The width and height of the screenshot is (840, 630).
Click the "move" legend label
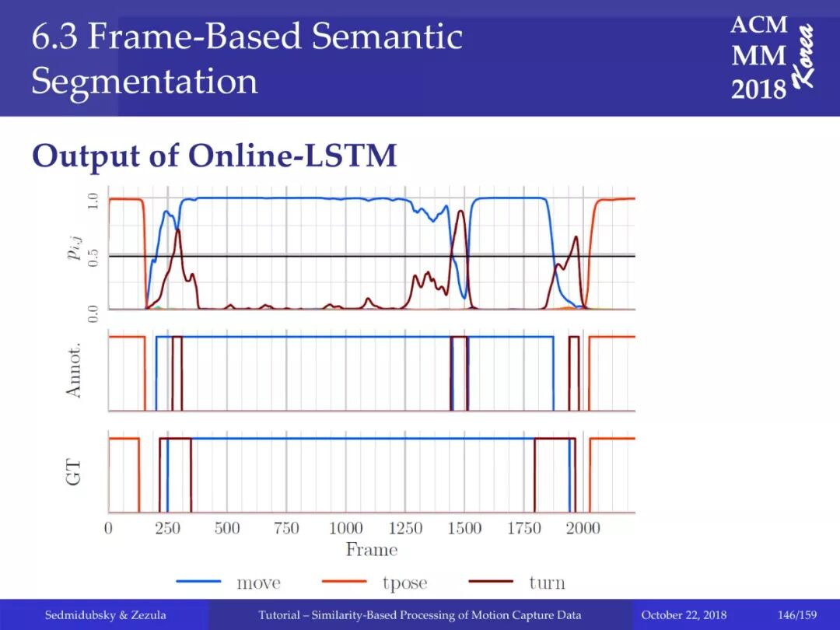tap(258, 583)
